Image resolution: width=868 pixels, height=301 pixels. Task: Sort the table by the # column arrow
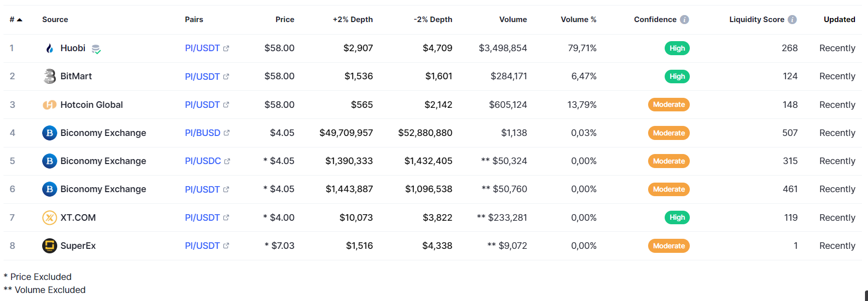(20, 20)
